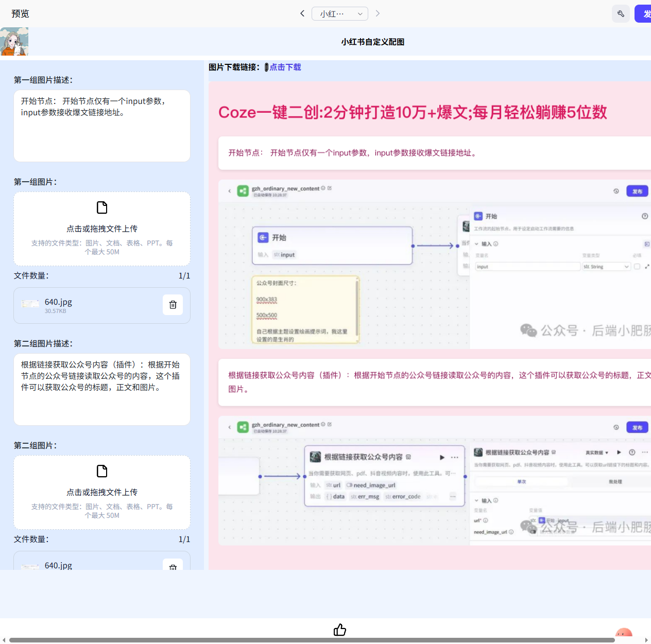Click the scrollbar right arrow
The height and width of the screenshot is (644, 651).
tap(646, 640)
